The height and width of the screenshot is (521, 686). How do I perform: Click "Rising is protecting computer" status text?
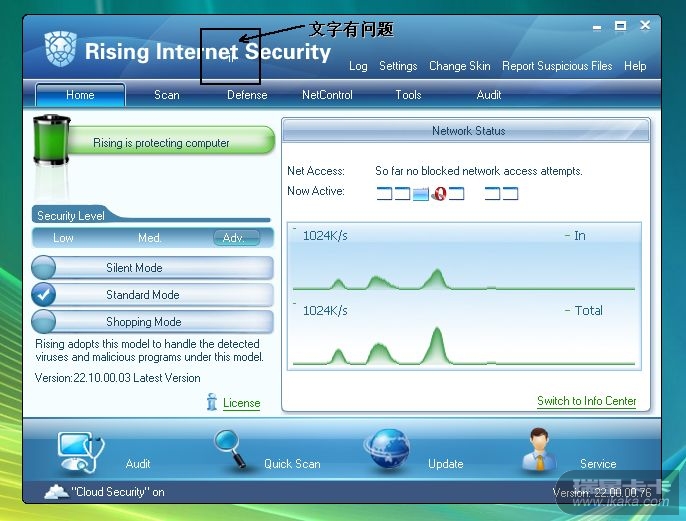pos(161,143)
